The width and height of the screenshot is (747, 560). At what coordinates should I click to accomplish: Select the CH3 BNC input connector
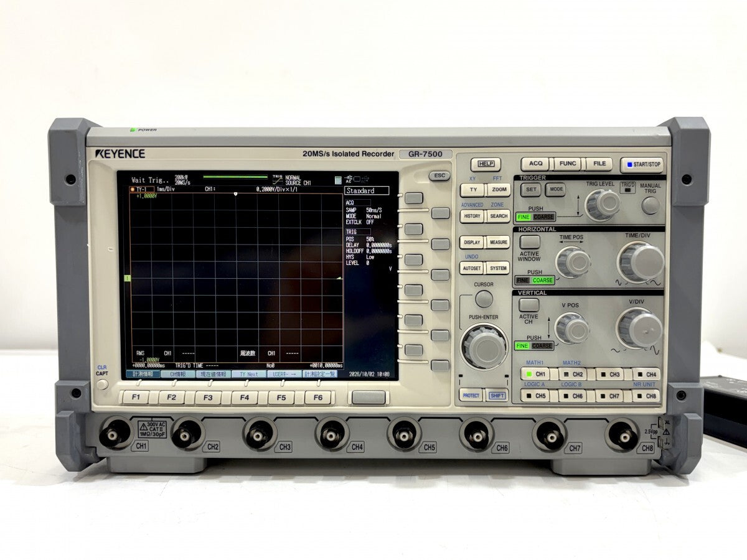pos(260,435)
